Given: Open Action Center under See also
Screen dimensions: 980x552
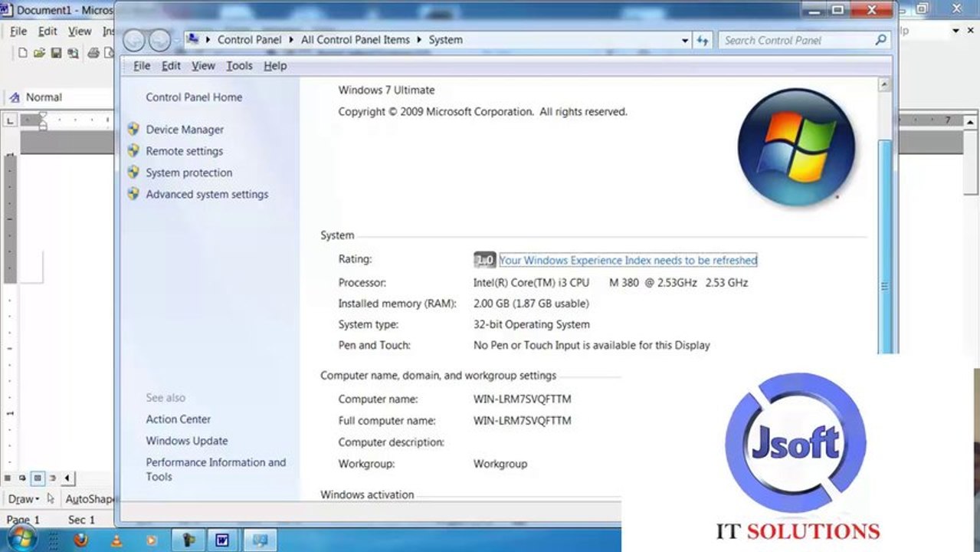Looking at the screenshot, I should click(178, 419).
